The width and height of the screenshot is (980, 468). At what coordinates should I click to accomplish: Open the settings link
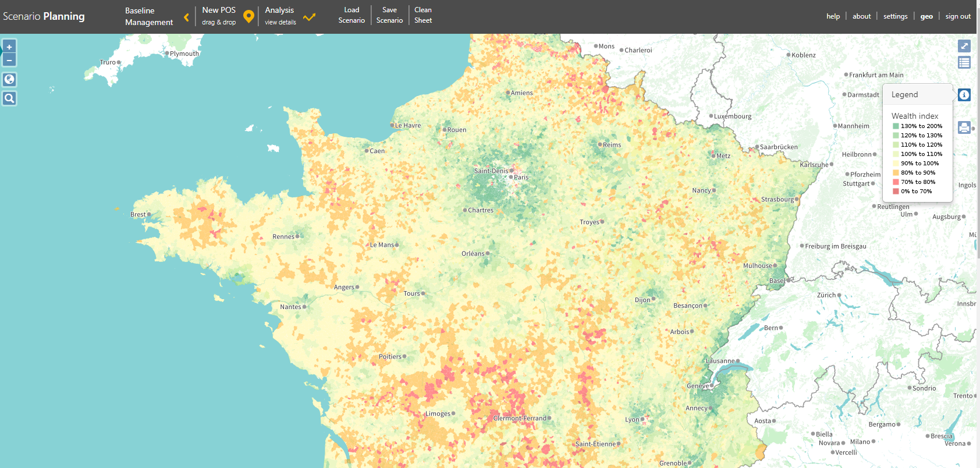point(895,16)
